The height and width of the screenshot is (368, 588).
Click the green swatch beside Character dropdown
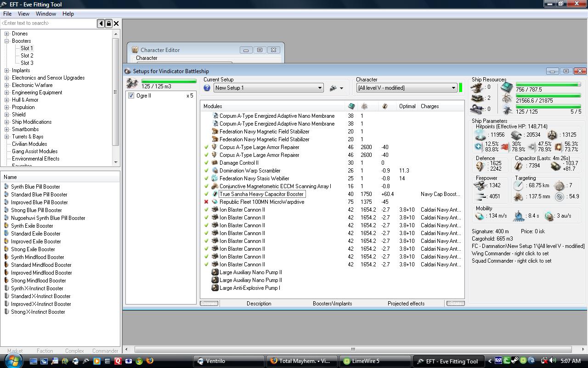click(461, 87)
